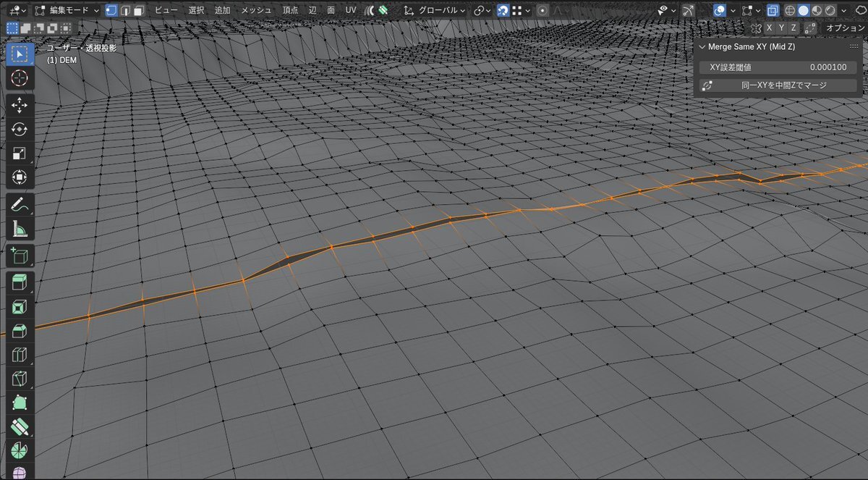
Task: Open the 追加 menu
Action: [x=222, y=10]
